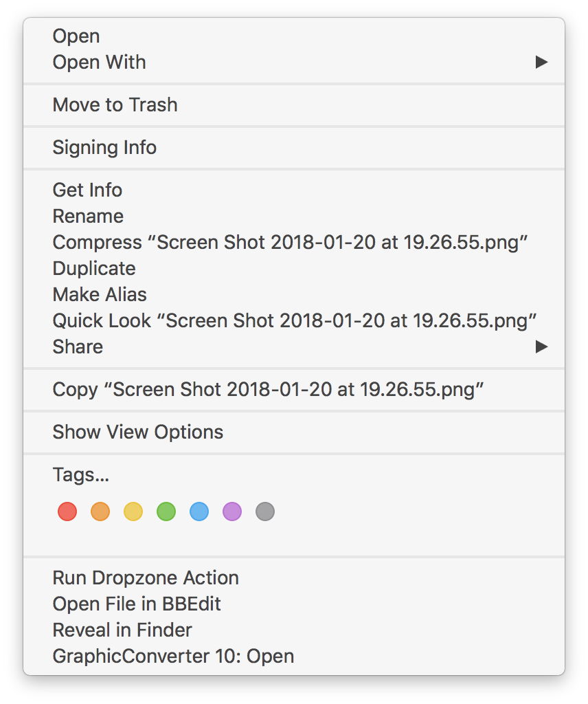Image resolution: width=588 pixels, height=704 pixels.
Task: Apply the blue tag color
Action: point(199,511)
